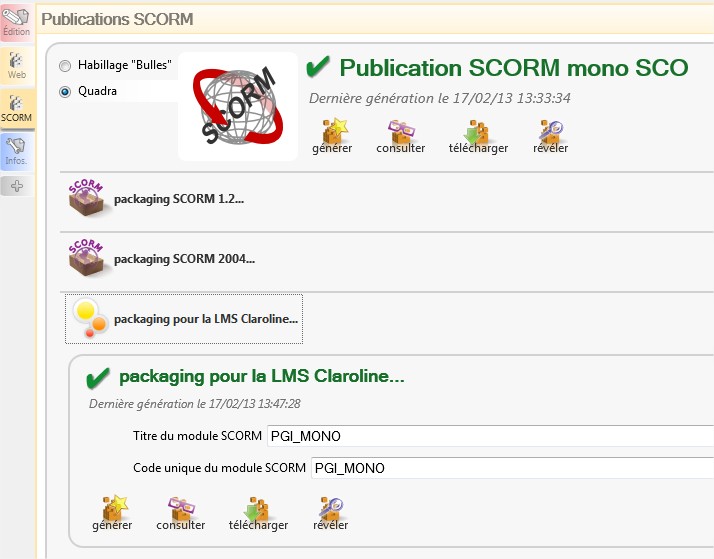
Task: Click révéler in the Claroline packaging panel
Action: coord(331,513)
